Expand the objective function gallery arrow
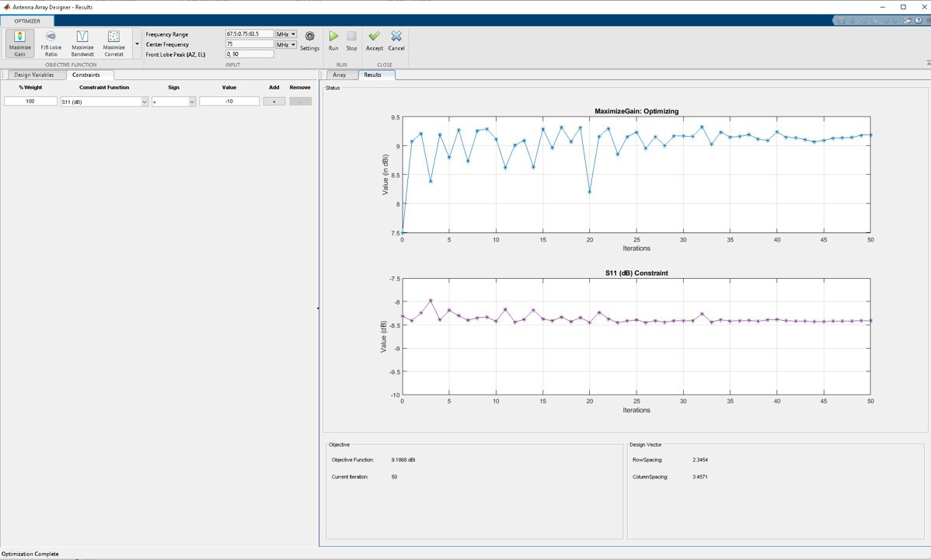The height and width of the screenshot is (560, 931). click(136, 44)
